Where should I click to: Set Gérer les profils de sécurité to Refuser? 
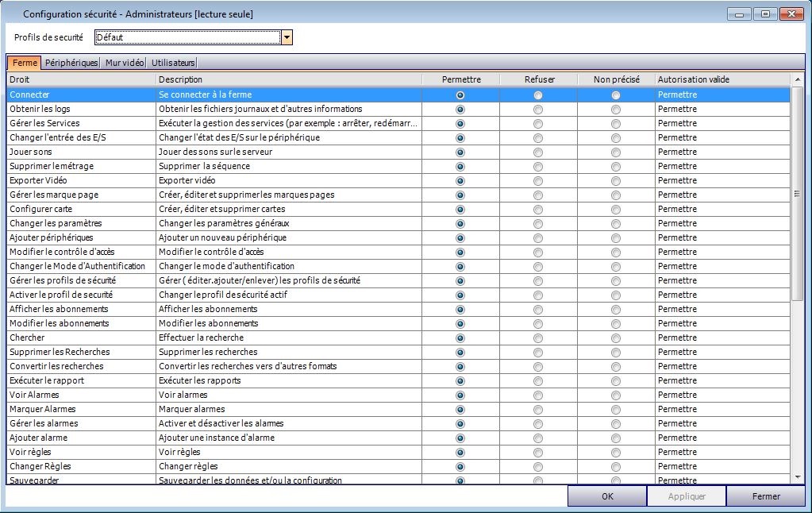coord(538,281)
